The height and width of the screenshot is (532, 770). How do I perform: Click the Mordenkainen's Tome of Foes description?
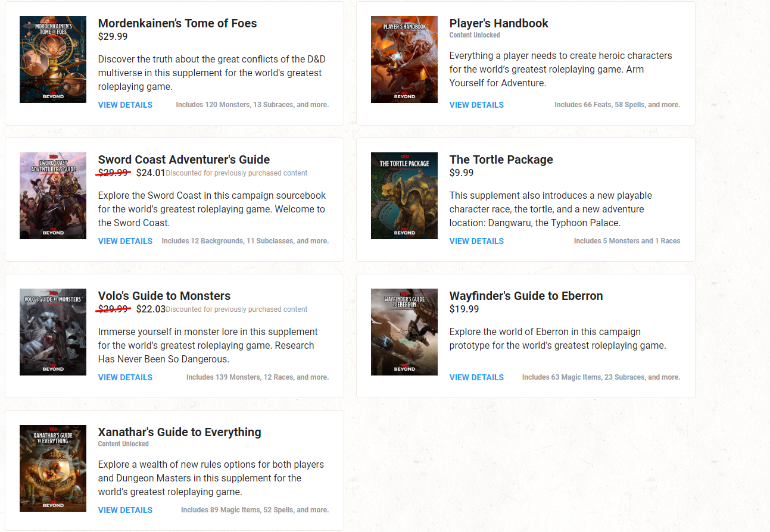click(211, 73)
